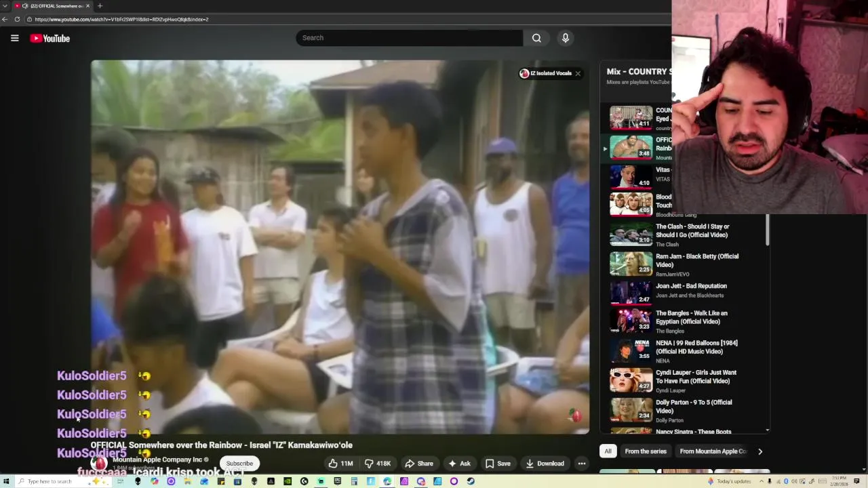This screenshot has height=488, width=868.
Task: Open Today's updates widget
Action: [729, 481]
